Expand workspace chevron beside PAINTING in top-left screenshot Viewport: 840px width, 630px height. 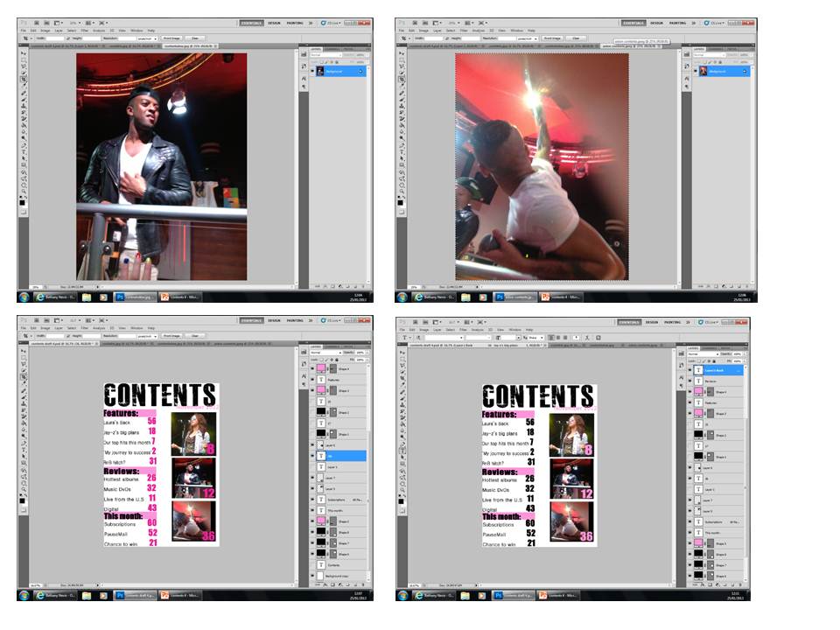point(311,23)
